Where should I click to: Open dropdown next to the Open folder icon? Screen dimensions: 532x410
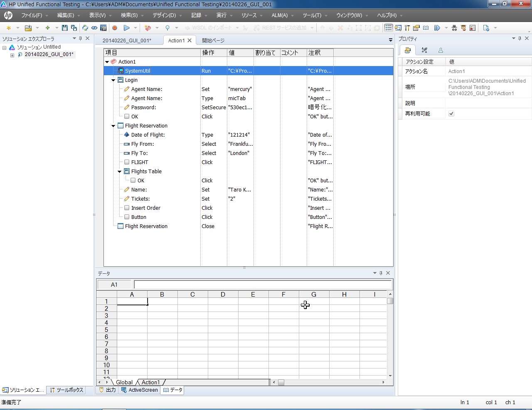pos(37,28)
